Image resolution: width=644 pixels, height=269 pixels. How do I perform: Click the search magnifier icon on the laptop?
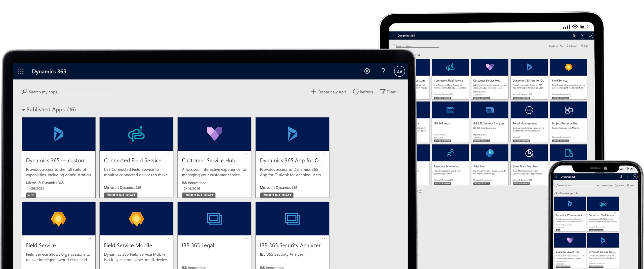[24, 92]
